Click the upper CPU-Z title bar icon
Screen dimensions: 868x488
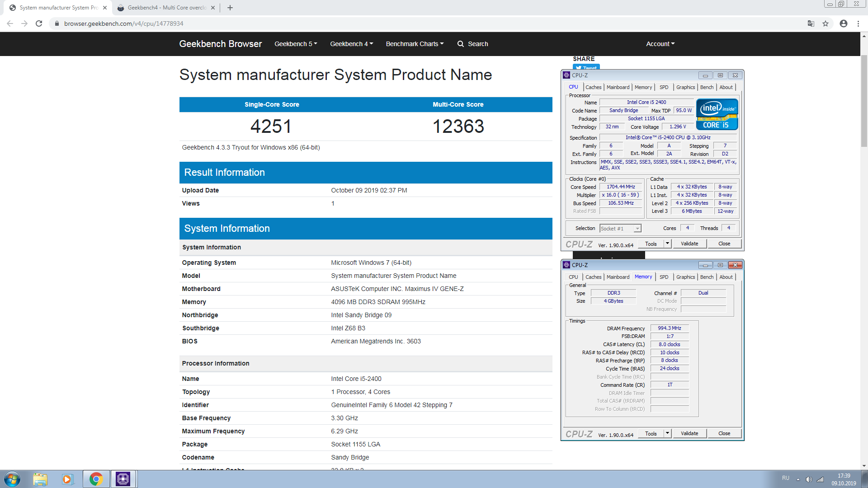click(566, 75)
